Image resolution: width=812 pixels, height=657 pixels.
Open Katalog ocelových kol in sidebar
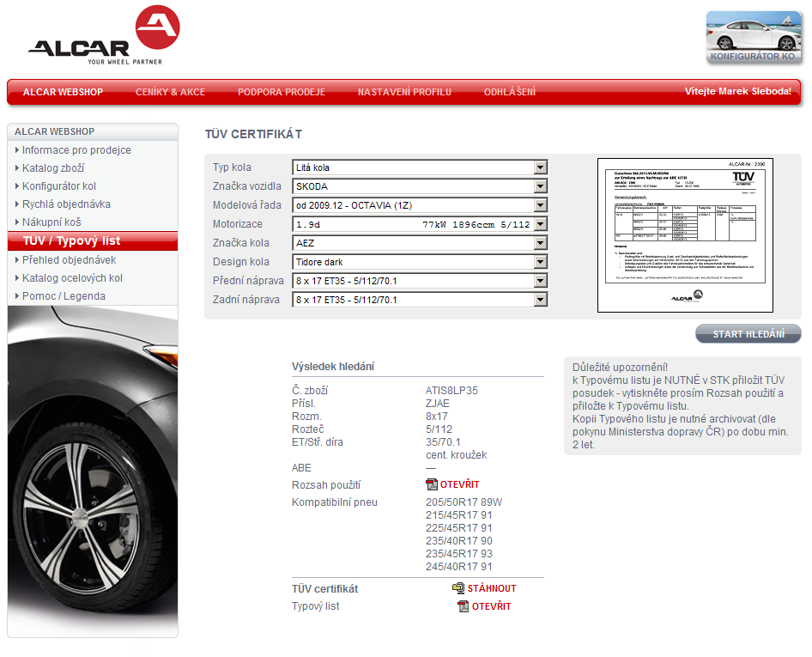tap(72, 278)
